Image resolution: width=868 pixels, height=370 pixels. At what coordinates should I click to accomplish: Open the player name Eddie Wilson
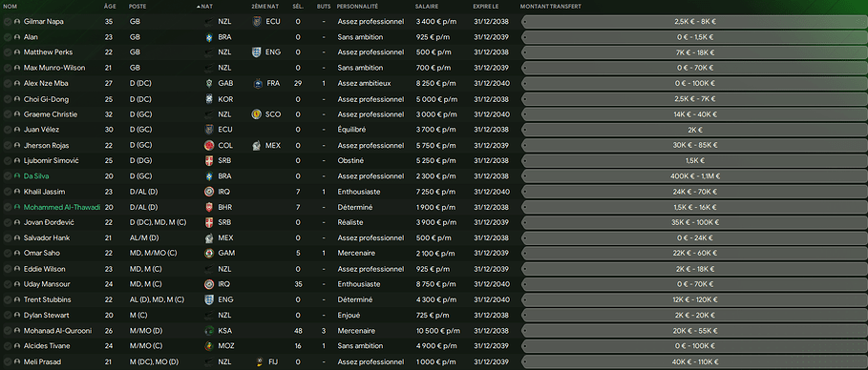pyautogui.click(x=45, y=269)
